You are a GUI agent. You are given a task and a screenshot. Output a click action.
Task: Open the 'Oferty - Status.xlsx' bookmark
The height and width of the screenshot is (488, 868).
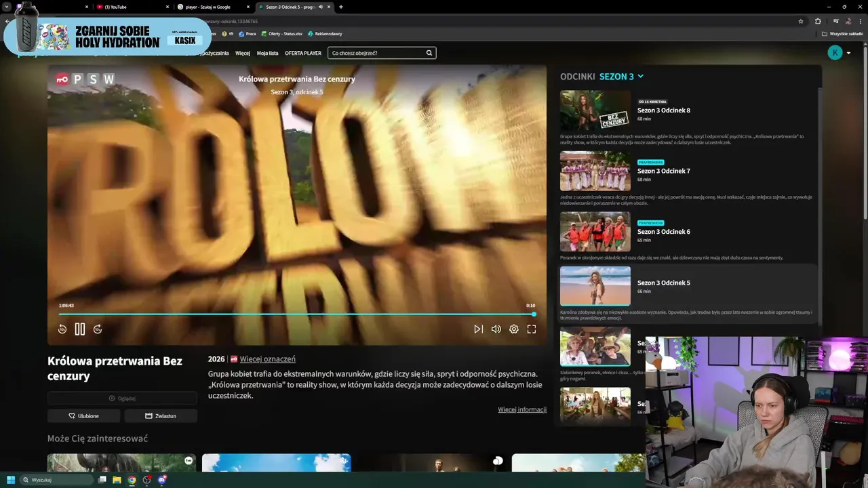281,33
